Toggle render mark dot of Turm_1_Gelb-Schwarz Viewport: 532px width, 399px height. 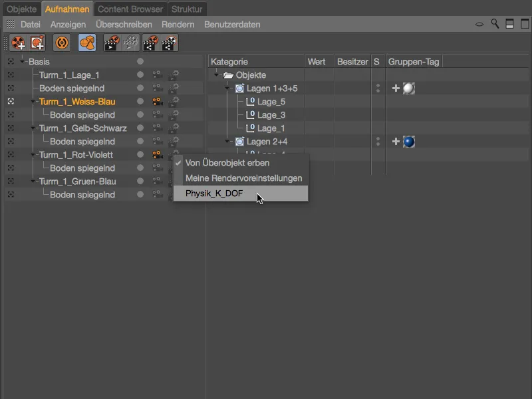point(140,128)
